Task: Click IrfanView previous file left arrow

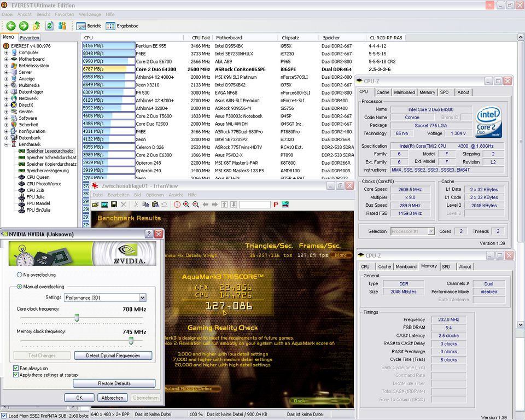Action: click(x=206, y=205)
